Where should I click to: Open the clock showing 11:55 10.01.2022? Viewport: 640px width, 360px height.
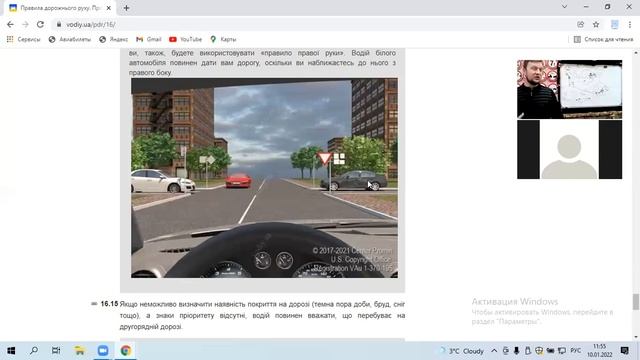[x=599, y=351]
